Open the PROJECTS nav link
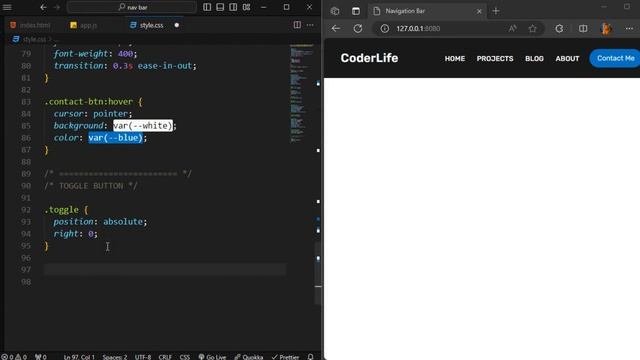The image size is (640, 360). pos(495,58)
